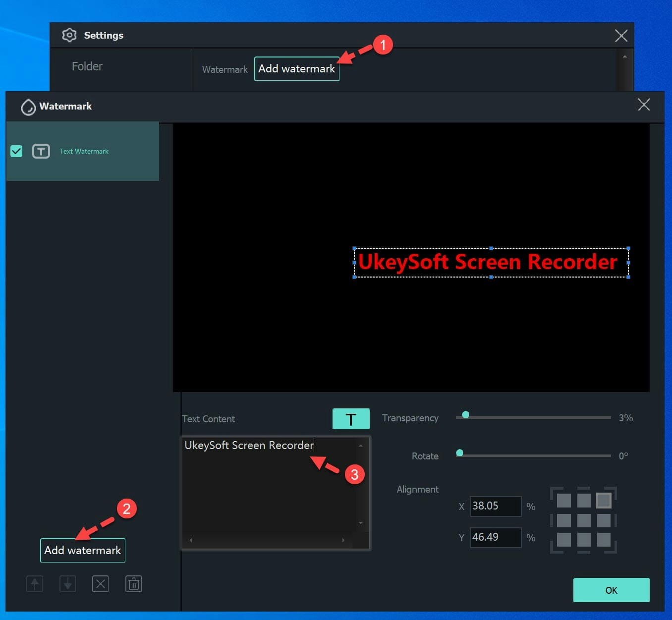Select Folder section in Settings sidebar
Viewport: 672px width, 620px height.
(x=87, y=66)
